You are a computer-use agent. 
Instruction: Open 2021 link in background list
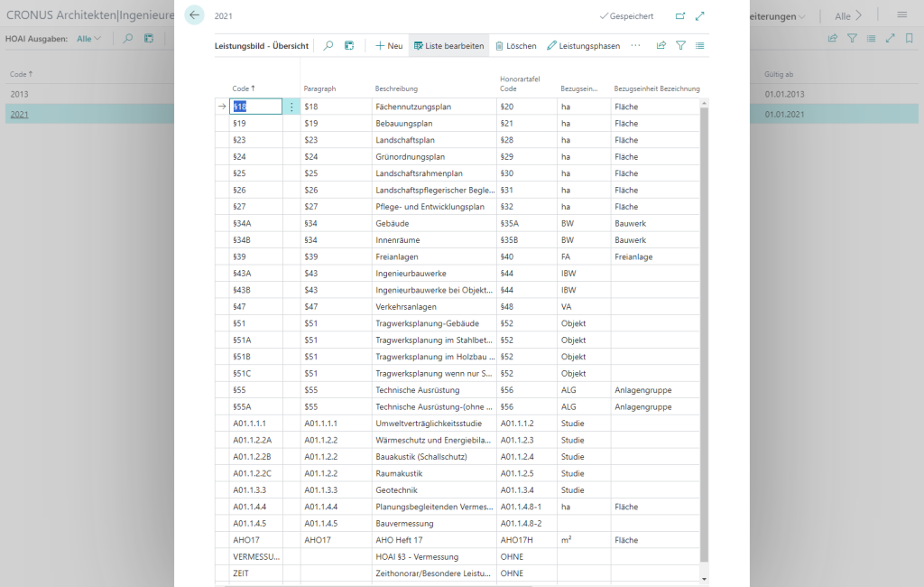coord(20,115)
